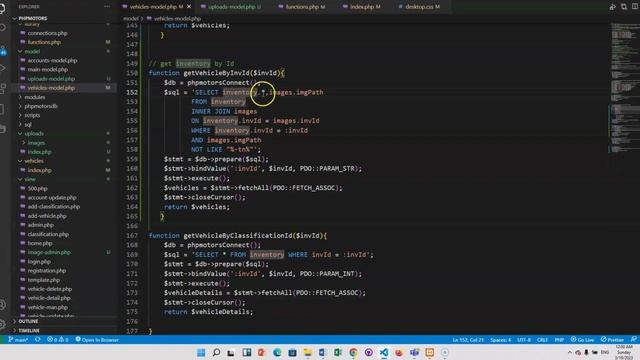The height and width of the screenshot is (360, 640).
Task: Open the Explorer view icon in activity bar
Action: click(2, 8)
